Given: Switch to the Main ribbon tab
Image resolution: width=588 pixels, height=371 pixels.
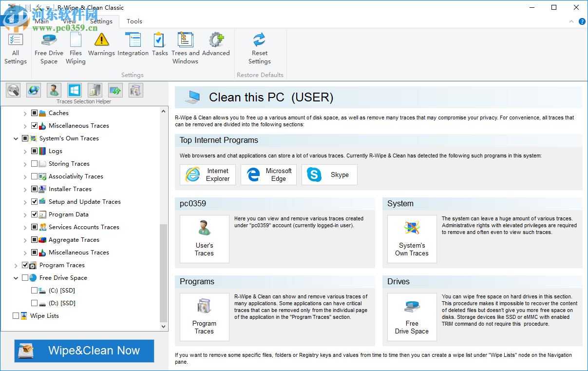Looking at the screenshot, I should click(x=42, y=21).
